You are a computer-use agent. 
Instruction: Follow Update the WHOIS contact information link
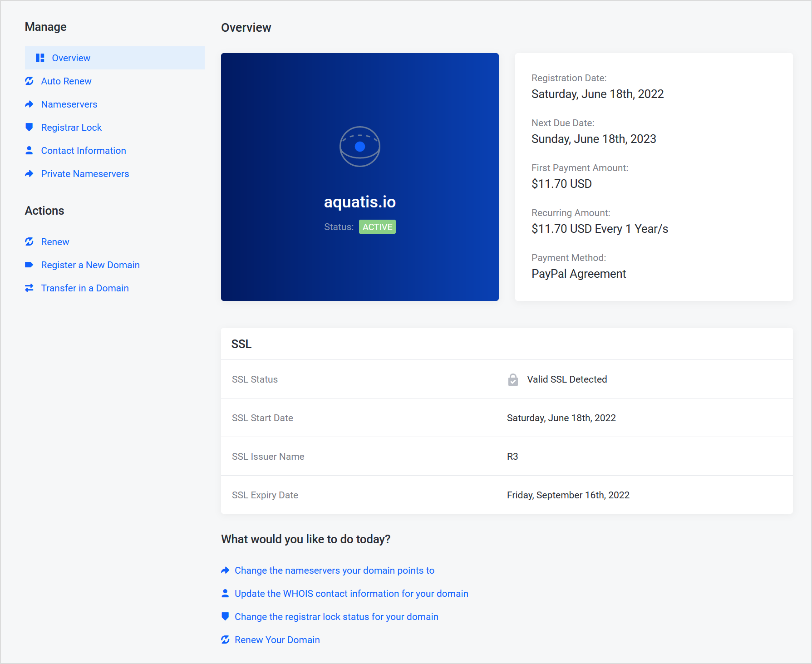[x=351, y=593]
